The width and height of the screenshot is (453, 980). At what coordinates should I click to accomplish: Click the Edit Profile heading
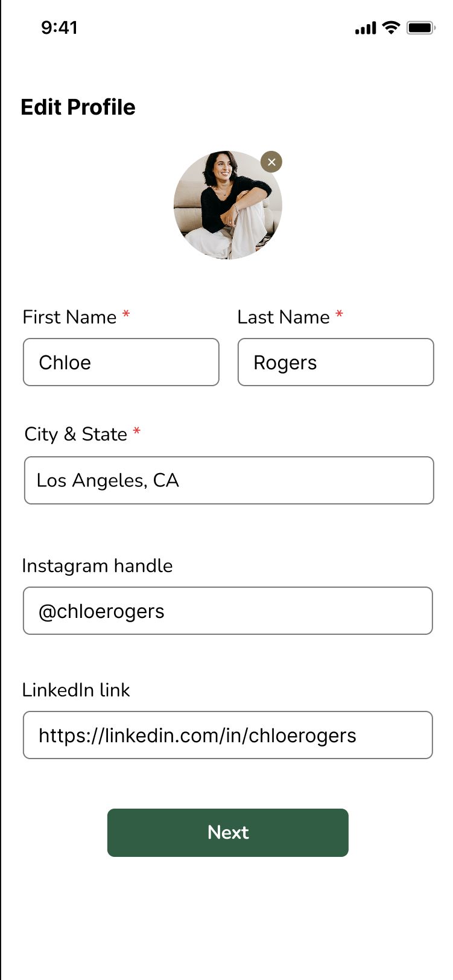click(x=78, y=107)
